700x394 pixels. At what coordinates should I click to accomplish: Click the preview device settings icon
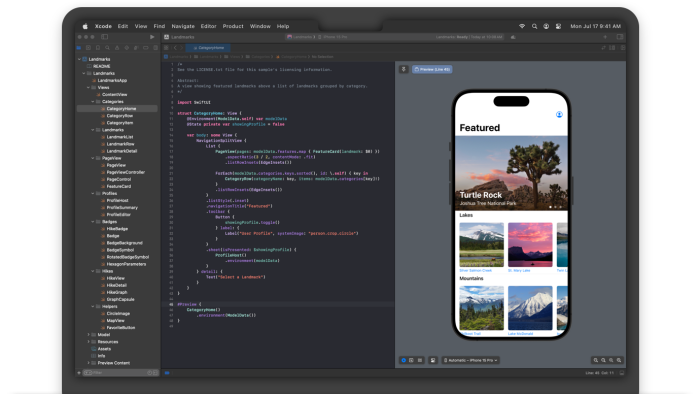coord(433,360)
